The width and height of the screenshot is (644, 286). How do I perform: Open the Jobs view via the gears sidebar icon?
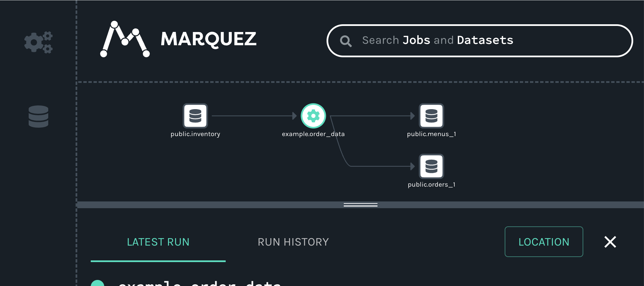pos(38,42)
